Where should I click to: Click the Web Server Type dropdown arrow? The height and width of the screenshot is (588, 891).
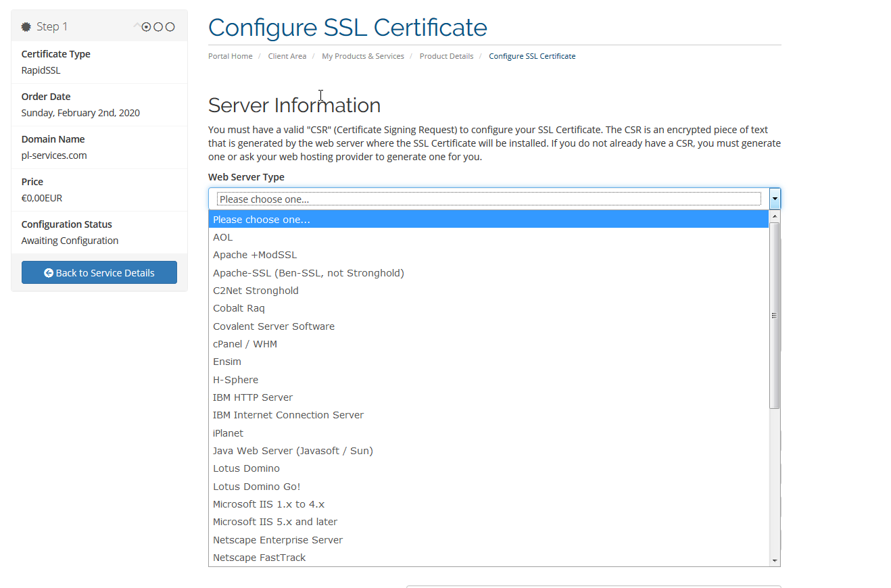pyautogui.click(x=775, y=199)
